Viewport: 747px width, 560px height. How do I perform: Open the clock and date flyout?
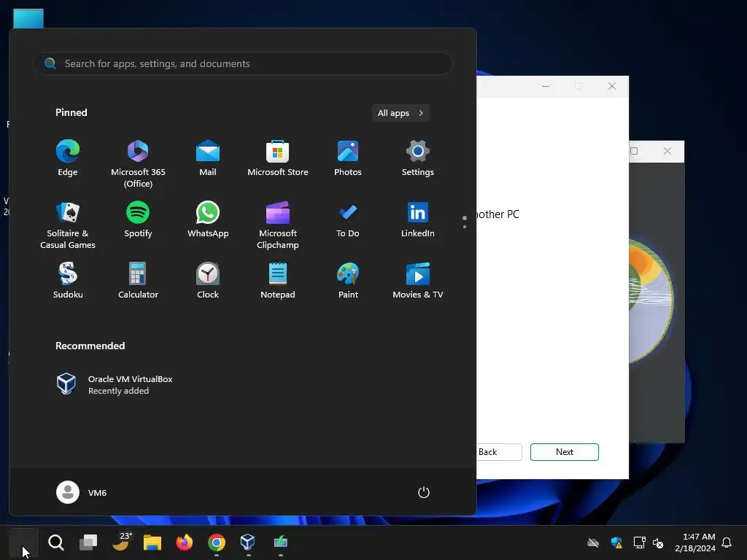[x=695, y=542]
